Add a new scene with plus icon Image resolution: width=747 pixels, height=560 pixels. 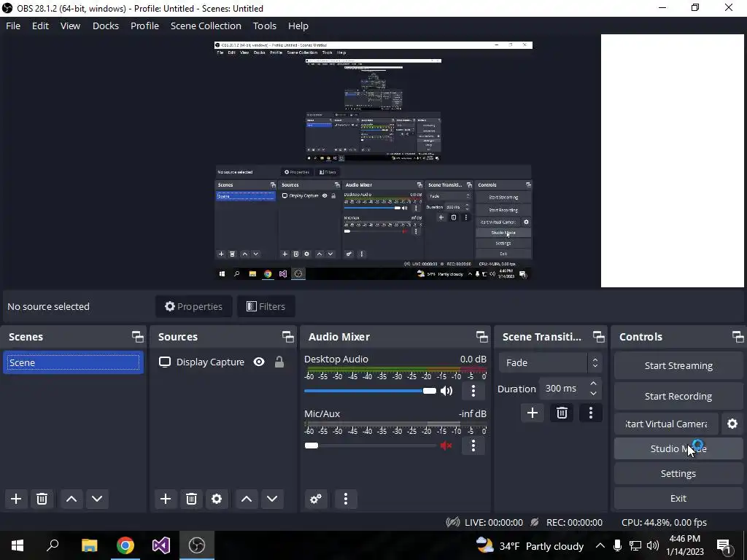[x=16, y=499]
